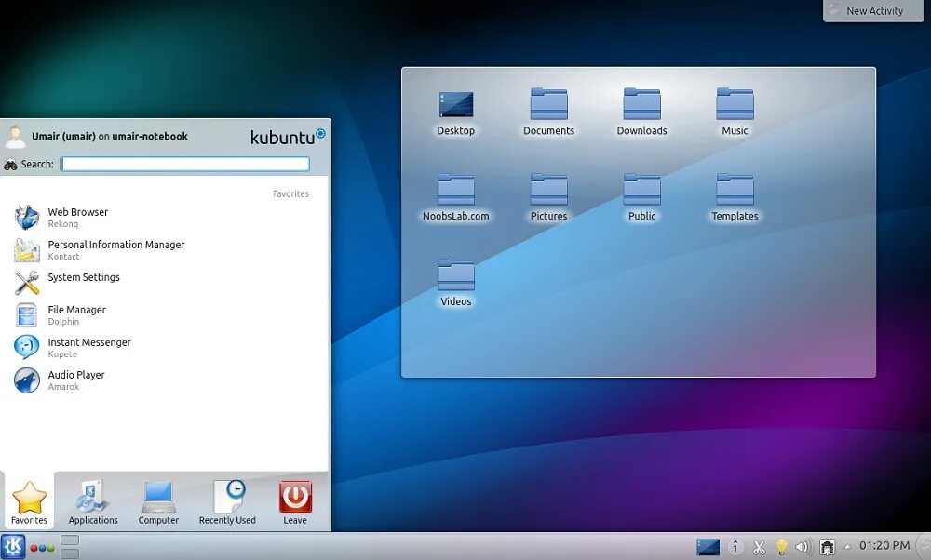Select the Favorites tab
931x560 pixels.
29,502
